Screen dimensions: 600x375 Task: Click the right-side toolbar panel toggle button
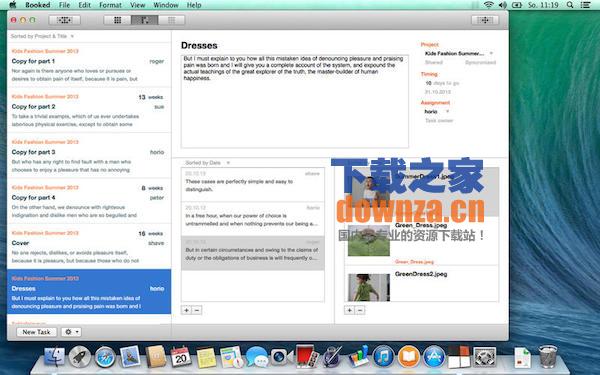tap(484, 20)
